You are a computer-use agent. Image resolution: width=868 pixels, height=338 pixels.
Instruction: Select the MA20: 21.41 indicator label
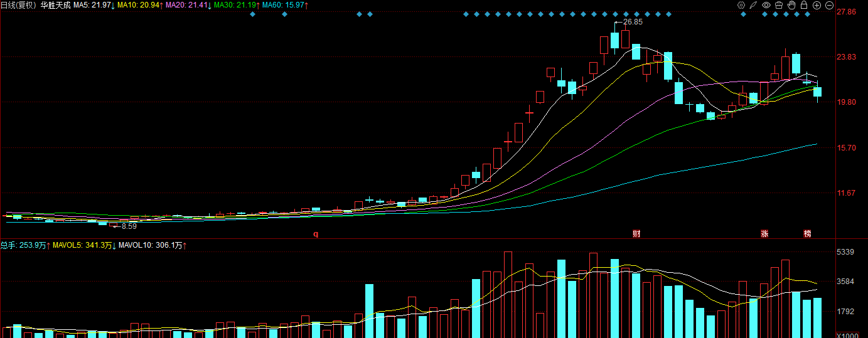[x=188, y=5]
